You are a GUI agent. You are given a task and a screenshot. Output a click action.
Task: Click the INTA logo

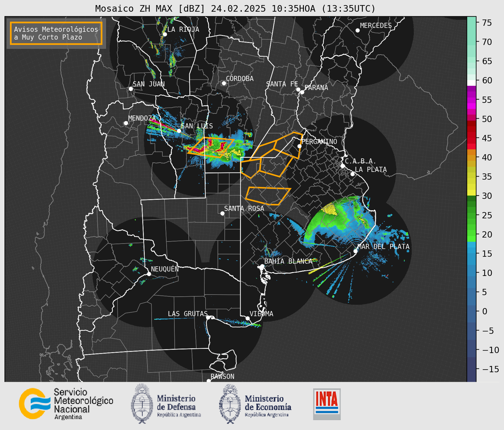pyautogui.click(x=327, y=404)
